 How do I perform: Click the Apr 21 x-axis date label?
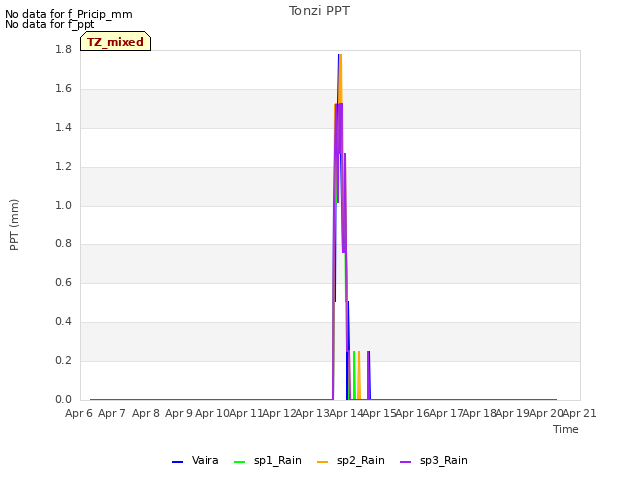pos(580,413)
